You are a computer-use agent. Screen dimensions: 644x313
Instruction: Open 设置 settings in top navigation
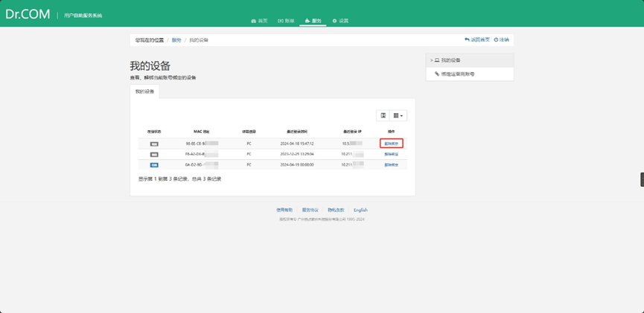340,21
